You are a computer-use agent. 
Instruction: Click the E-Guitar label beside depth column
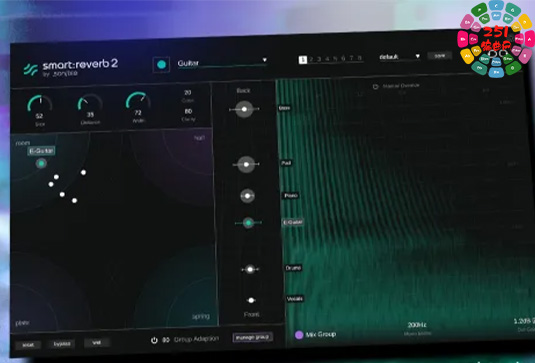pos(293,222)
